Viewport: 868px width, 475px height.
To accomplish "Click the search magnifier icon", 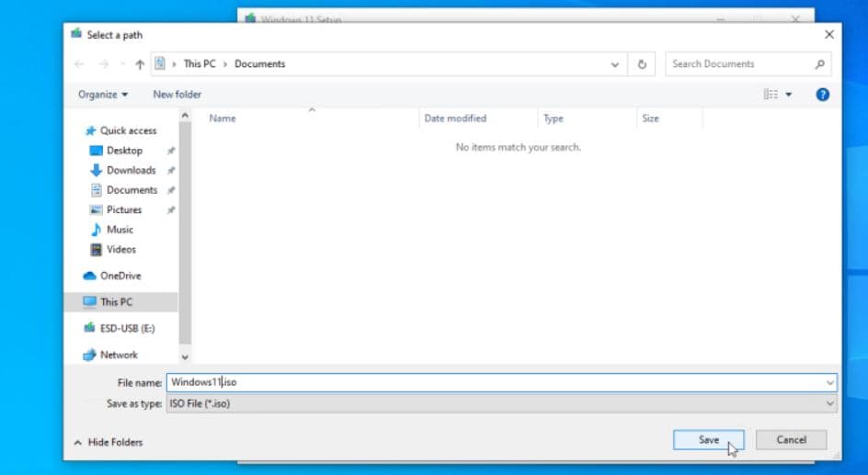I will pyautogui.click(x=820, y=64).
